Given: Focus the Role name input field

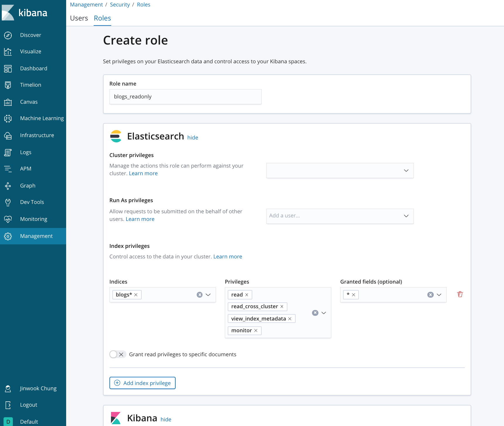Looking at the screenshot, I should coord(186,97).
